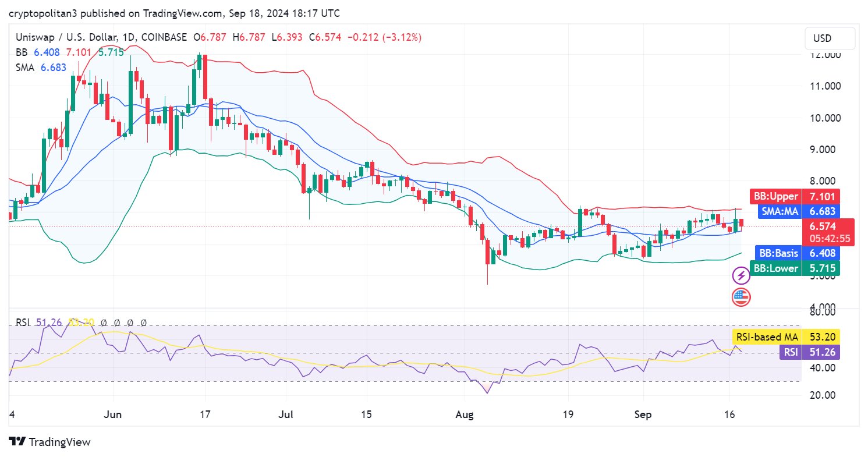Click the −0.212 (−3.12%) change value
868x457 pixels.
(x=384, y=37)
